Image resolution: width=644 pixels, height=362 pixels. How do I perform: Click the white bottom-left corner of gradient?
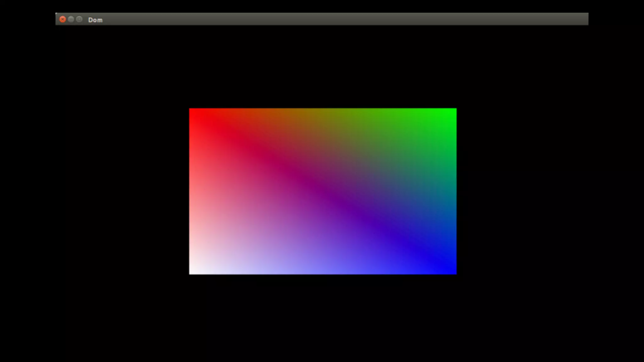click(192, 271)
